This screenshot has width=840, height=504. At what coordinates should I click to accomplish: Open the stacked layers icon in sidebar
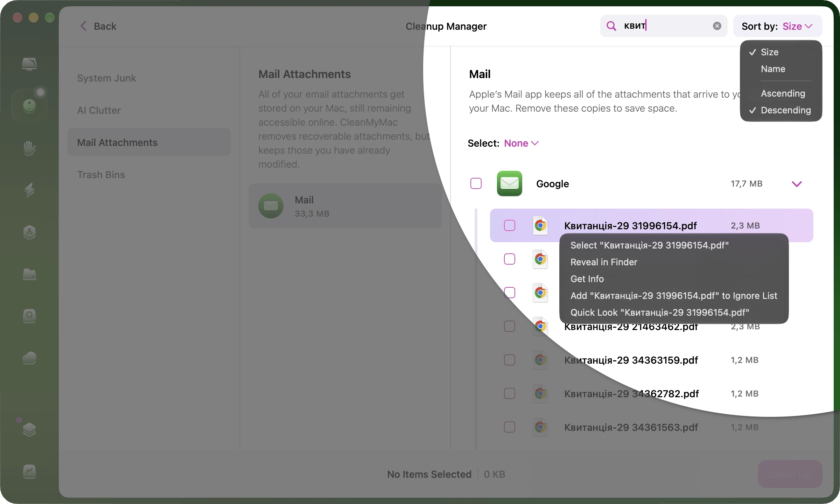[29, 429]
